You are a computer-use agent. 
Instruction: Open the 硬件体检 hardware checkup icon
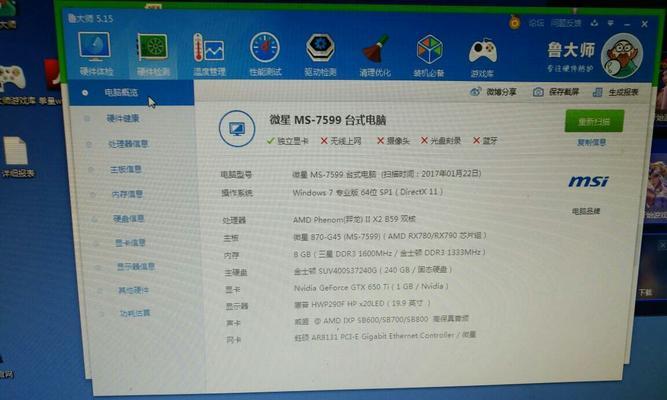click(x=95, y=48)
